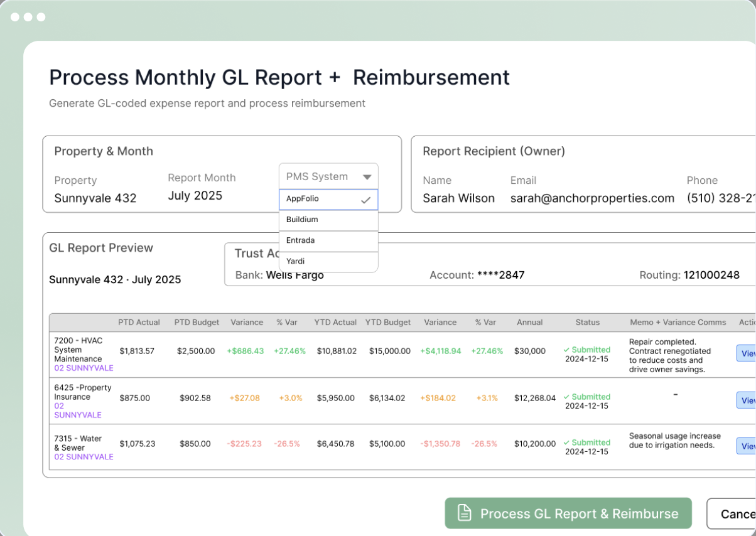The width and height of the screenshot is (756, 536).
Task: Click PTD actual value $1,813.57
Action: pyautogui.click(x=137, y=351)
